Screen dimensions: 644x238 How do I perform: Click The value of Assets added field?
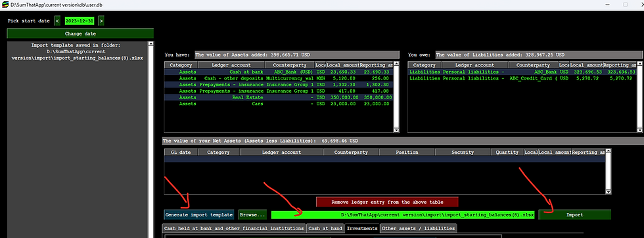point(297,55)
